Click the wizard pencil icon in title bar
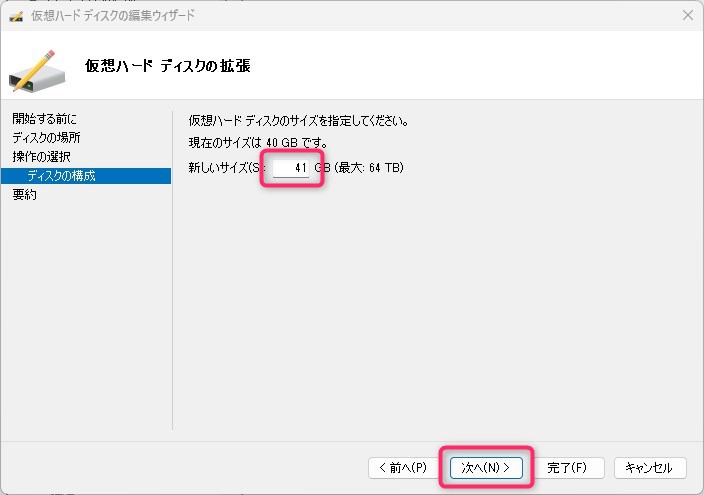 point(15,15)
